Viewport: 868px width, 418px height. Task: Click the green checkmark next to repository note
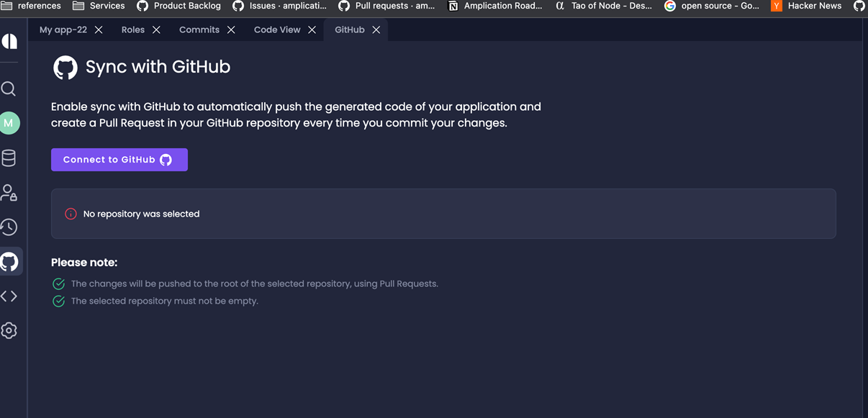point(58,283)
